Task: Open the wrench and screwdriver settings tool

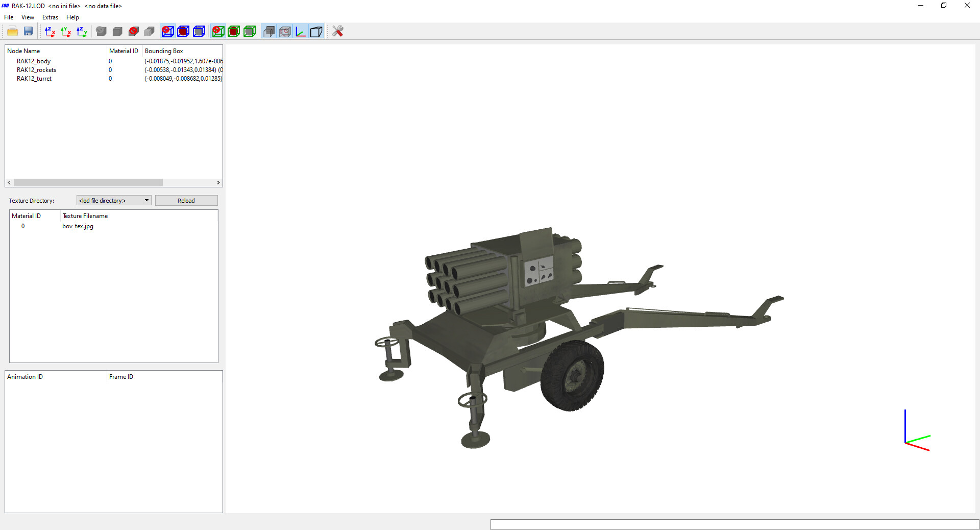Action: click(x=337, y=32)
